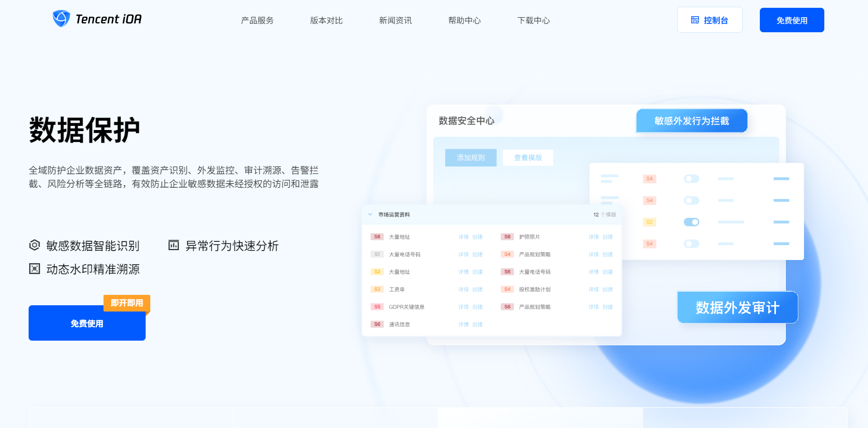Open 帮助中心 in the top navigation
The image size is (868, 428).
click(x=465, y=20)
